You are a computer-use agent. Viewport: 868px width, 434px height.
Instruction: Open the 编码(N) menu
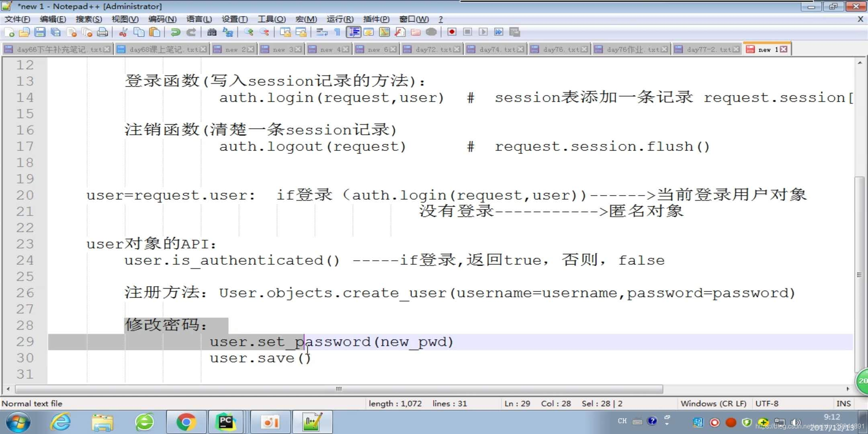coord(162,19)
